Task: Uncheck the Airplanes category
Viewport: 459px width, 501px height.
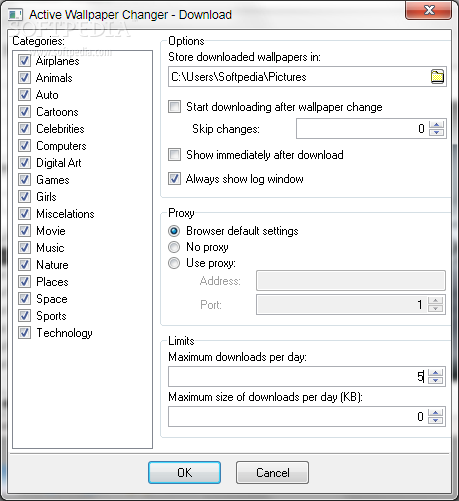Action: tap(24, 61)
